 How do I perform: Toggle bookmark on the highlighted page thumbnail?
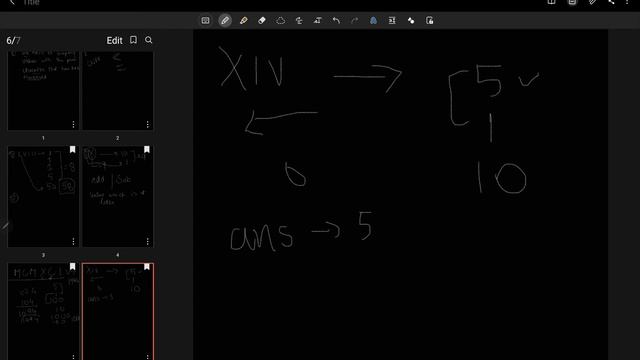click(x=147, y=267)
